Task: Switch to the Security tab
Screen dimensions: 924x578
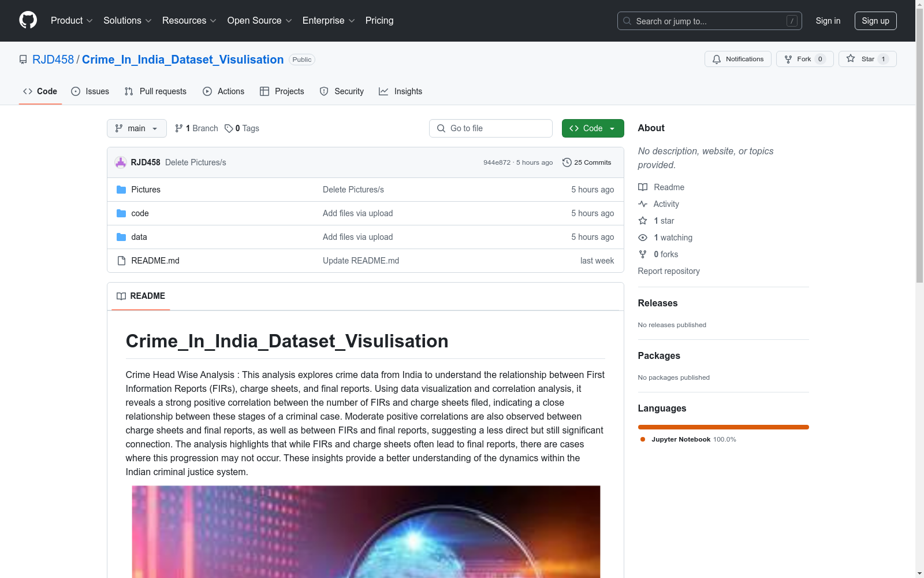Action: pyautogui.click(x=342, y=91)
